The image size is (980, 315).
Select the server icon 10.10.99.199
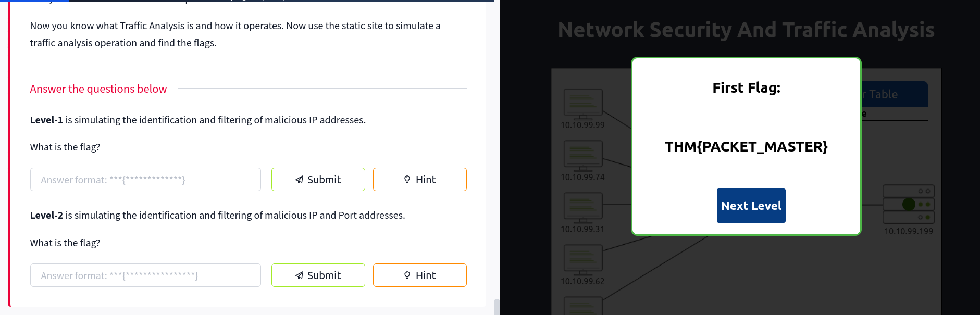tap(909, 204)
